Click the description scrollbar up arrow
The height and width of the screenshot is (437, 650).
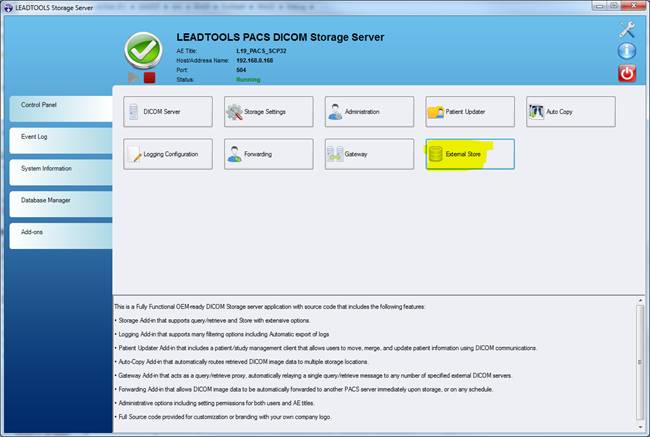[x=640, y=301]
